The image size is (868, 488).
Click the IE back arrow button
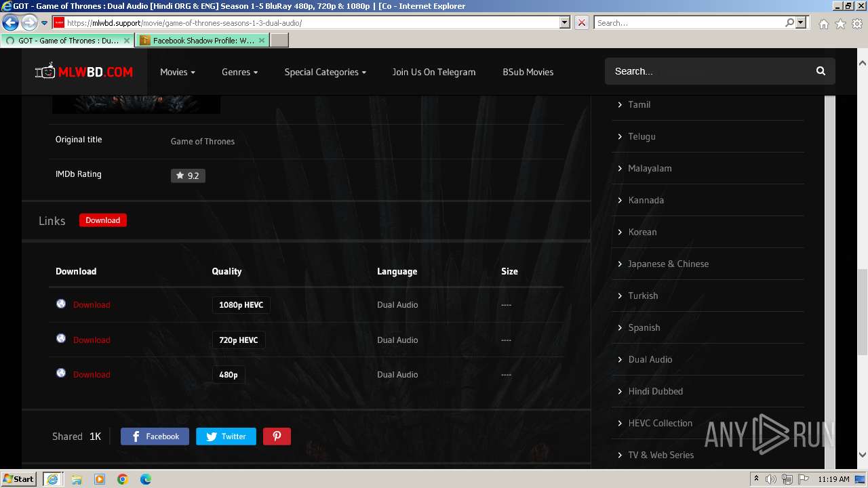click(x=10, y=23)
